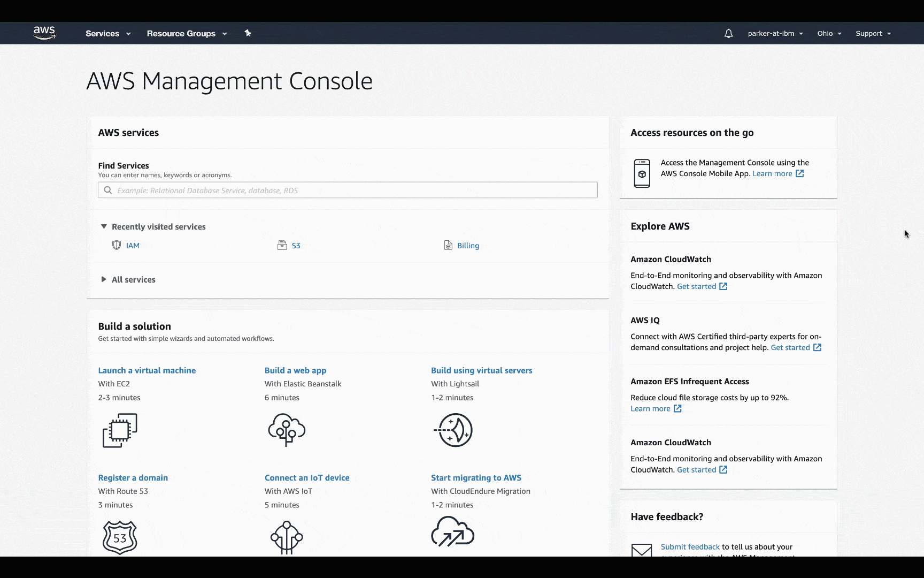Click the S3 bucket icon

tap(282, 245)
